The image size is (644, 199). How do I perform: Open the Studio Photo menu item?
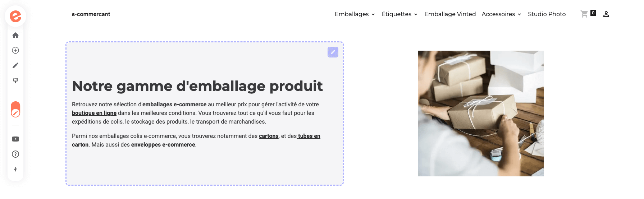[x=547, y=14]
